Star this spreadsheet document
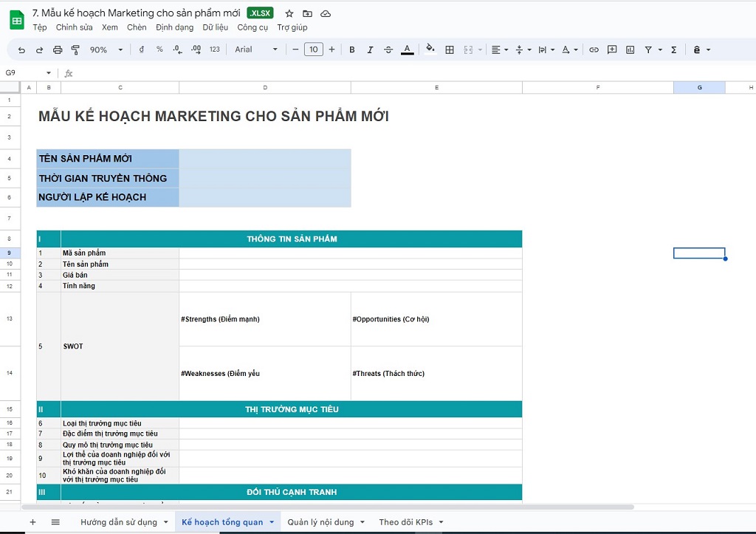 [289, 13]
